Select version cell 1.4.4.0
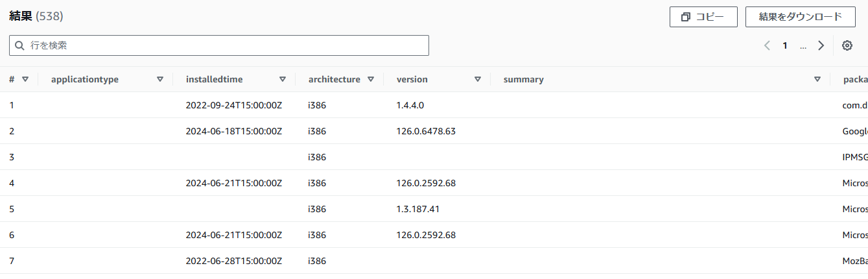Viewport: 868px width, 279px height. 410,105
